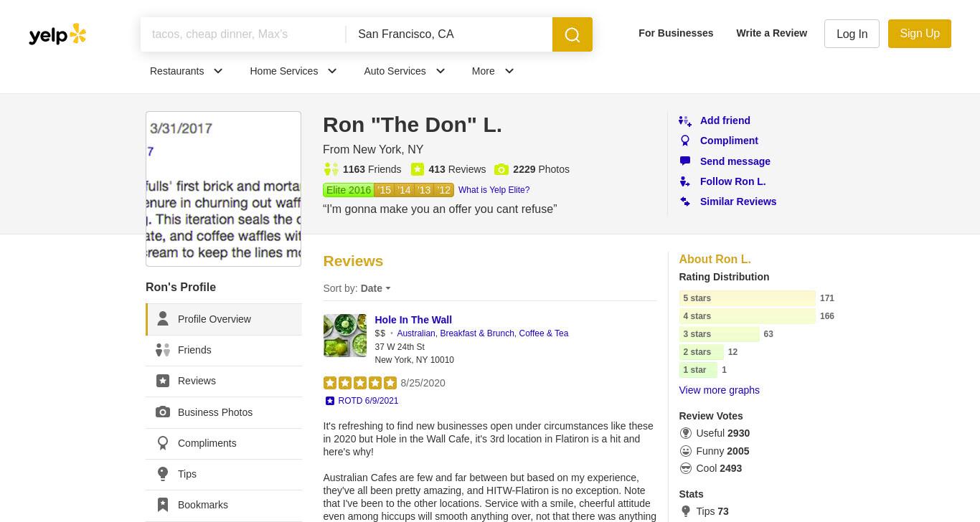Click the search terms input field
Screen dimensions: 980x522
243,34
